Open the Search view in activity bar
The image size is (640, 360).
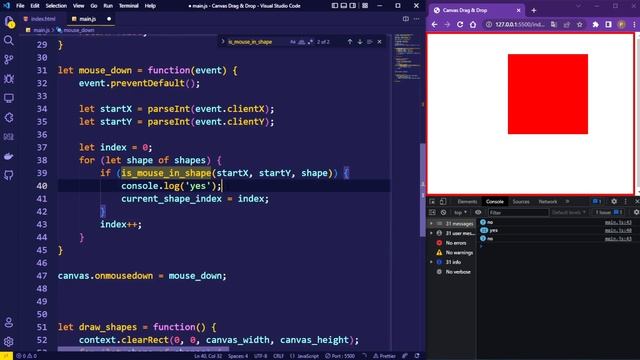tap(9, 40)
